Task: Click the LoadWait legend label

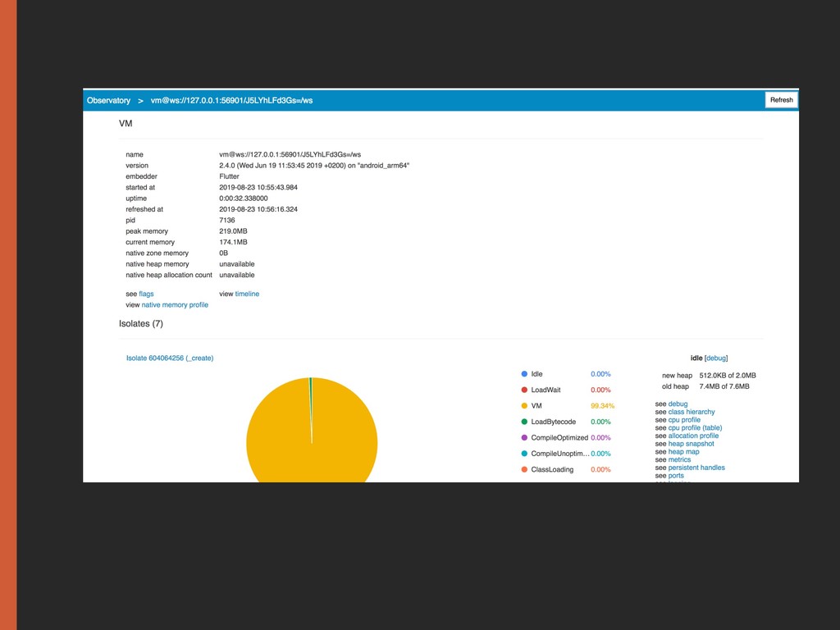Action: click(x=546, y=390)
